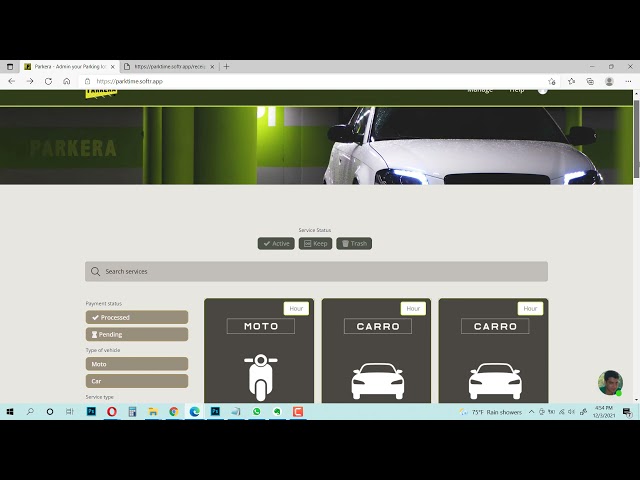Open Windows taskbar search
The width and height of the screenshot is (640, 480).
tap(30, 411)
